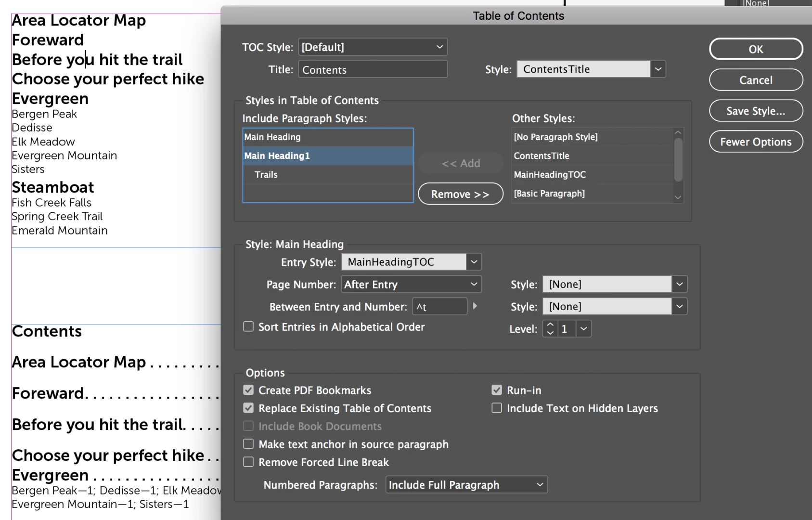Open the special characters arrow beside ^t field

(475, 306)
